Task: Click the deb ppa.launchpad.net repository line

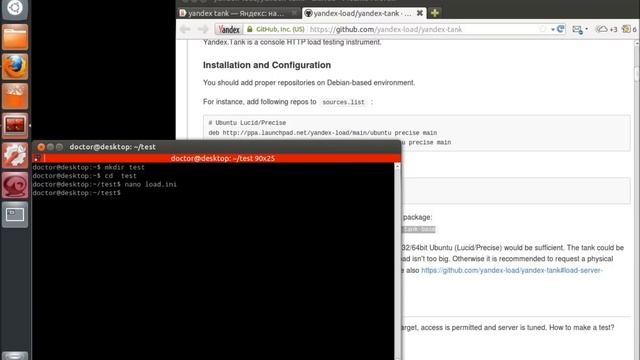Action: point(322,133)
